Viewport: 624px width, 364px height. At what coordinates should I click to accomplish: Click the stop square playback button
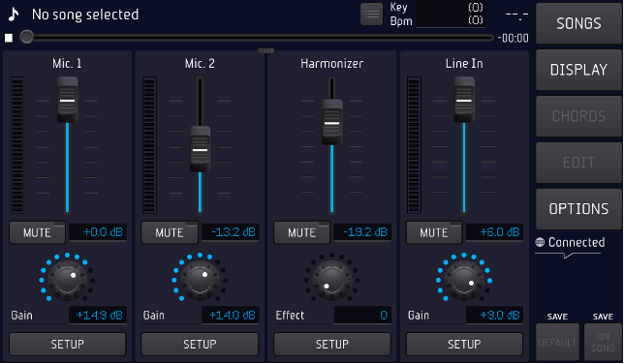coord(9,38)
